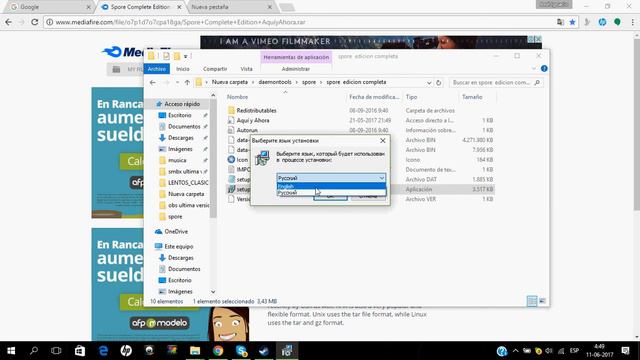Viewport: 640px width, 360px height.
Task: Select OneDrive in the navigation pane
Action: pyautogui.click(x=176, y=231)
